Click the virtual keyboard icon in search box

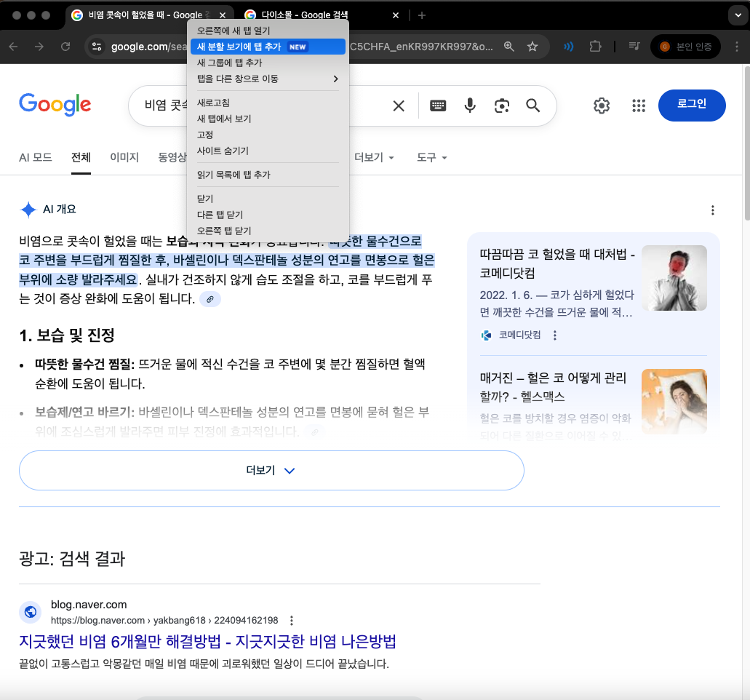pos(437,106)
